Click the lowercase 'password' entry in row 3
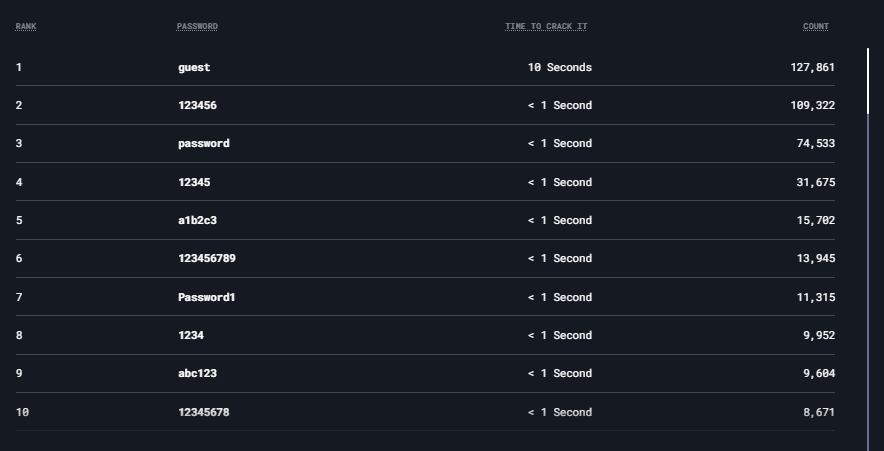The width and height of the screenshot is (884, 451). (x=204, y=143)
